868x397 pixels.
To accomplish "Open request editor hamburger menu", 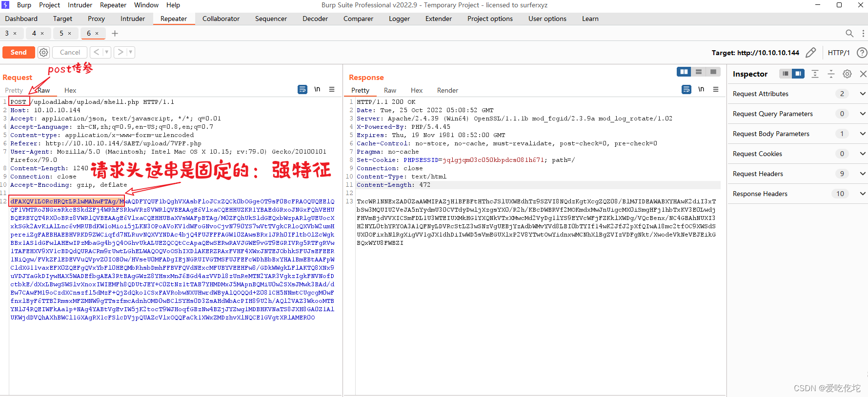I will (x=332, y=89).
